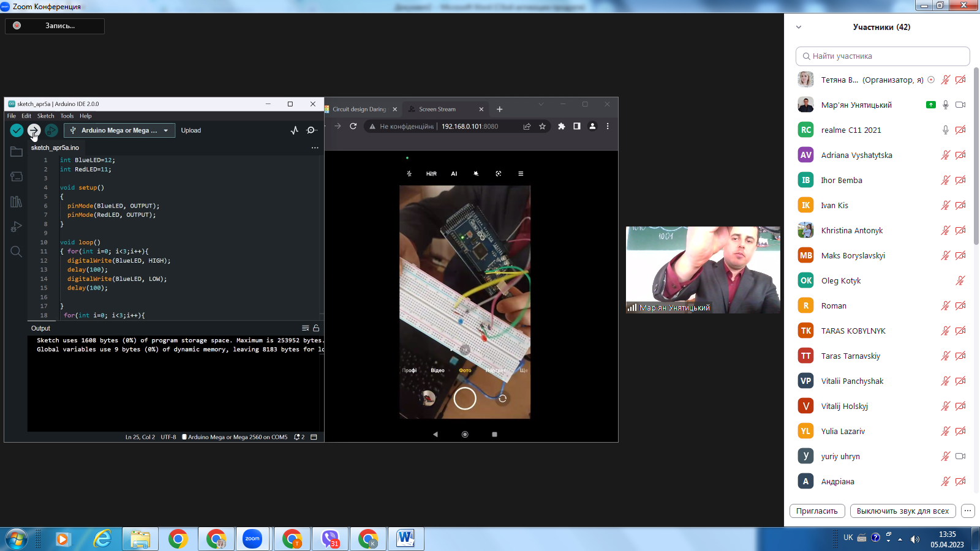Click the Найти участника search field
Screen dimensions: 980x551
pyautogui.click(x=882, y=56)
